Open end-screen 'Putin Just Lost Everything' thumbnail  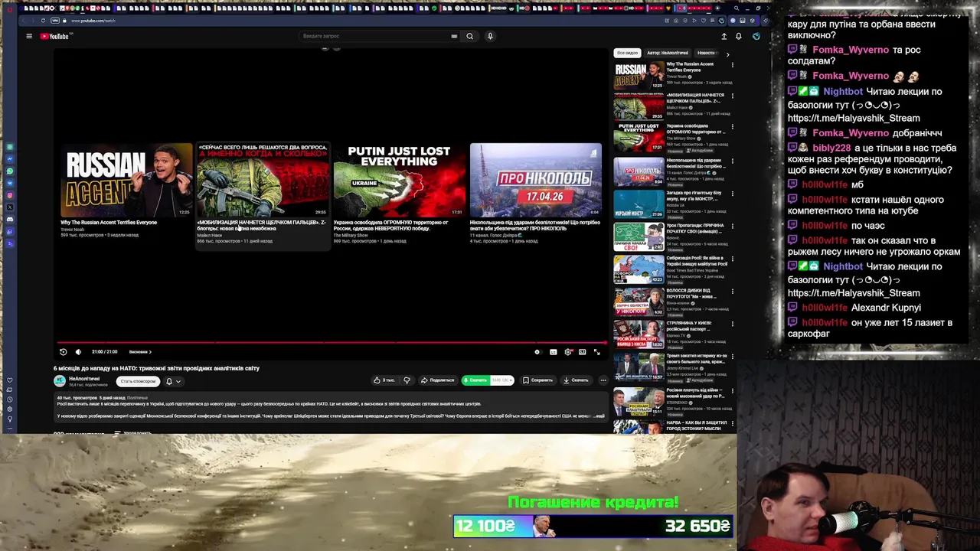click(399, 180)
